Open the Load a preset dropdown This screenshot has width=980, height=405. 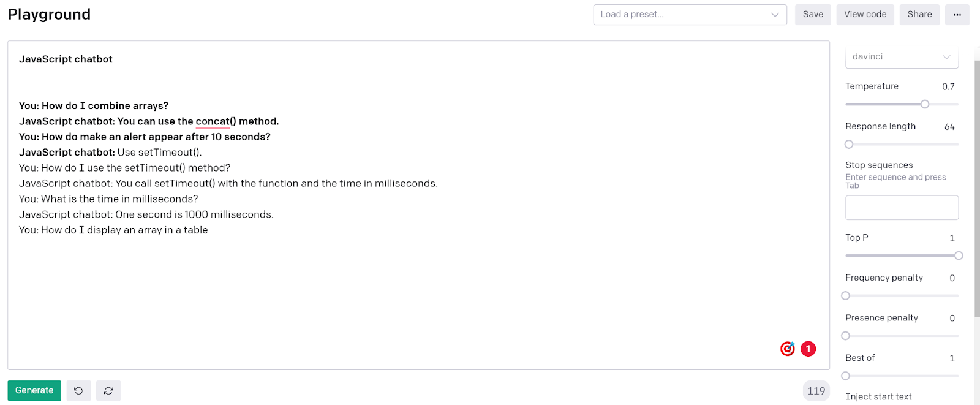pos(690,14)
